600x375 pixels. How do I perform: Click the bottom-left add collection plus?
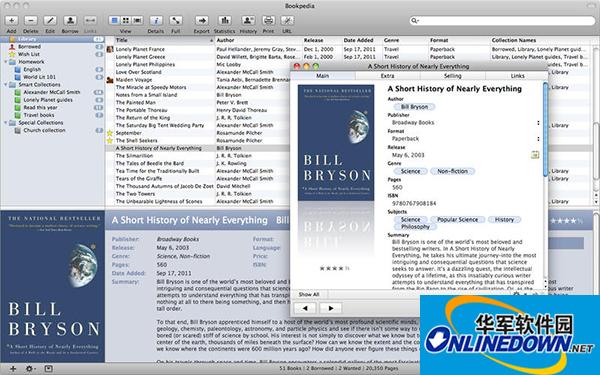(13, 369)
